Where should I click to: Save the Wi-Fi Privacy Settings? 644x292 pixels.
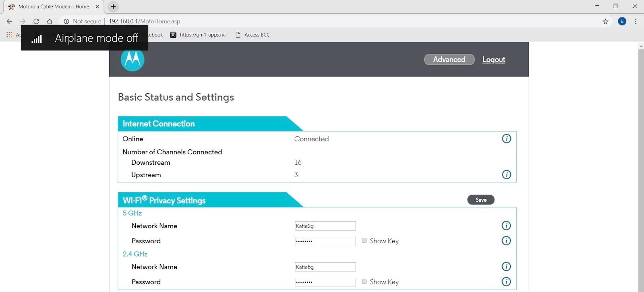(481, 200)
